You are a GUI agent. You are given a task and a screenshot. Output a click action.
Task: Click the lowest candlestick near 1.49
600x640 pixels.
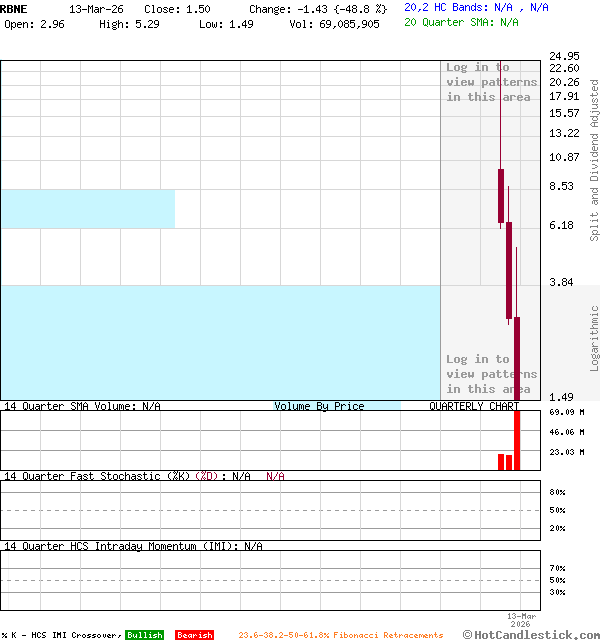517,358
